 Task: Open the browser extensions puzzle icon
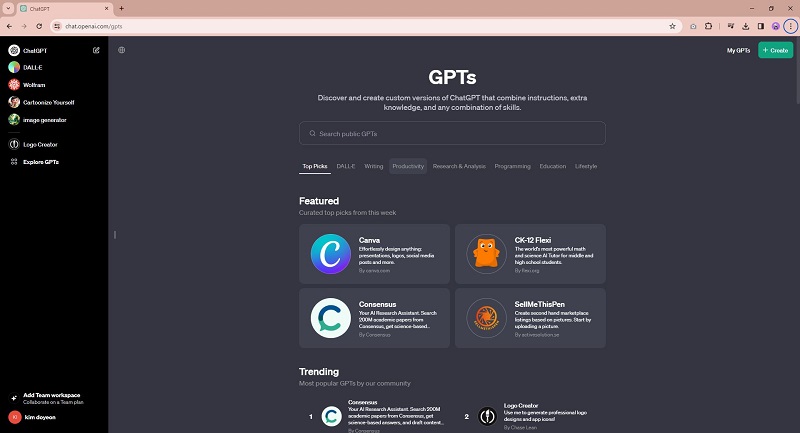[709, 26]
